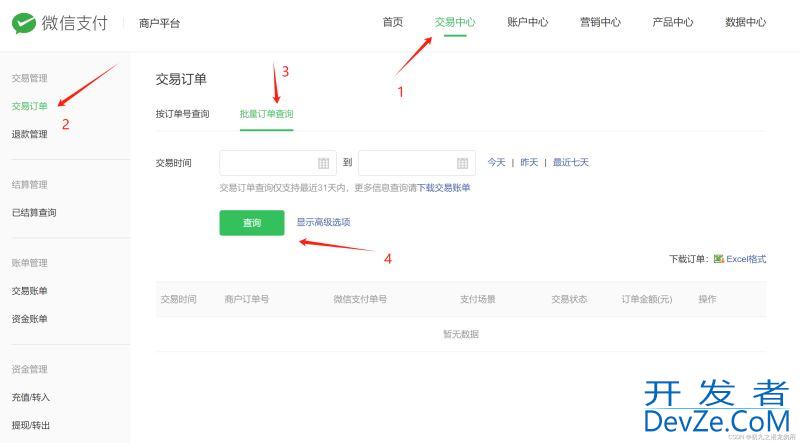The height and width of the screenshot is (443, 800).
Task: Click the 账单管理 sidebar section heading
Action: 30,263
